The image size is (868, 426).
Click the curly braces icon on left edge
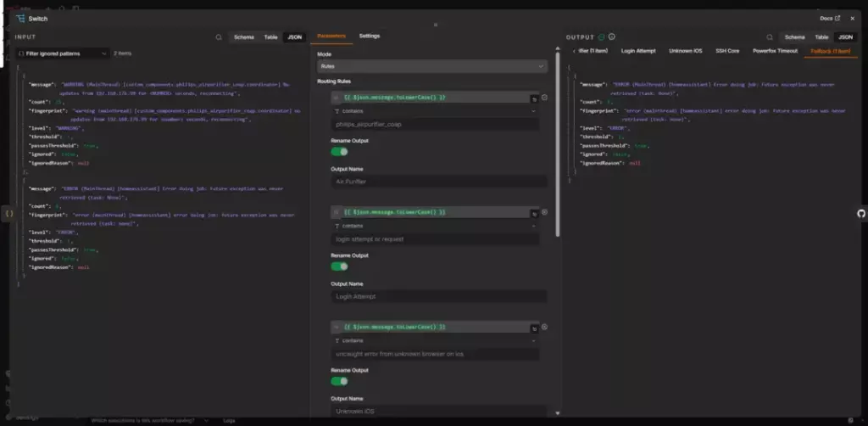pos(8,213)
